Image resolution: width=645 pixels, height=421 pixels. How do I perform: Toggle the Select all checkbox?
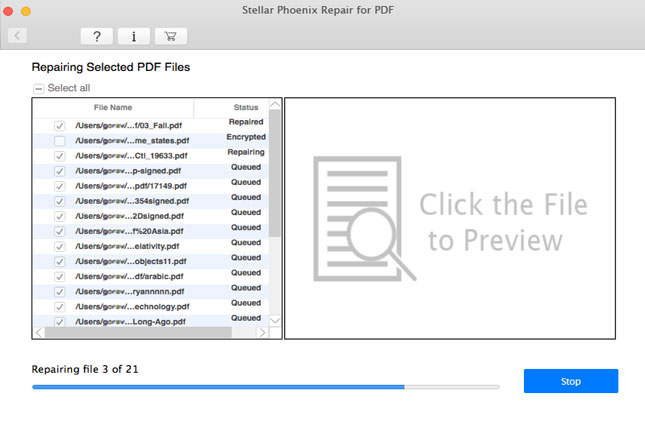(39, 88)
